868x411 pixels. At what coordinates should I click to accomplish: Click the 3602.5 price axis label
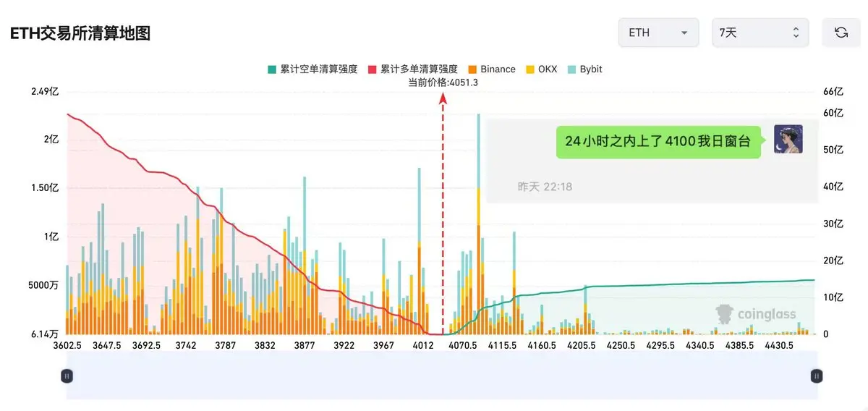click(67, 346)
